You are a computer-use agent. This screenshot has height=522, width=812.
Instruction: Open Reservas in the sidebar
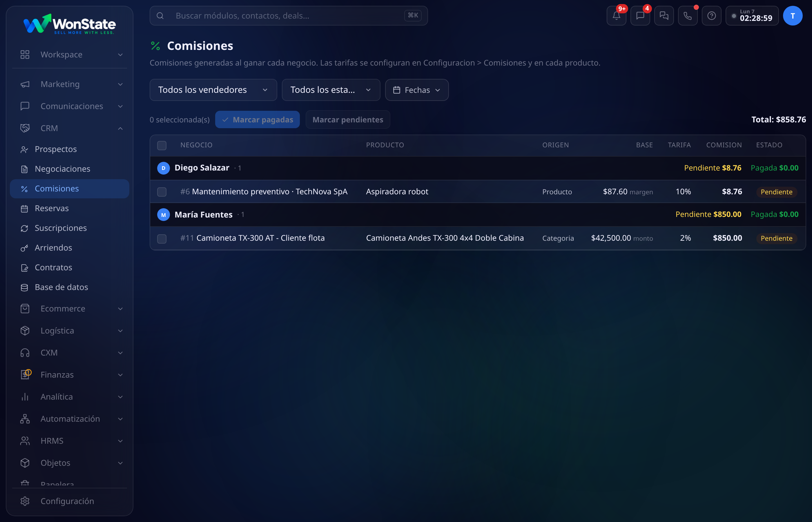70,209
